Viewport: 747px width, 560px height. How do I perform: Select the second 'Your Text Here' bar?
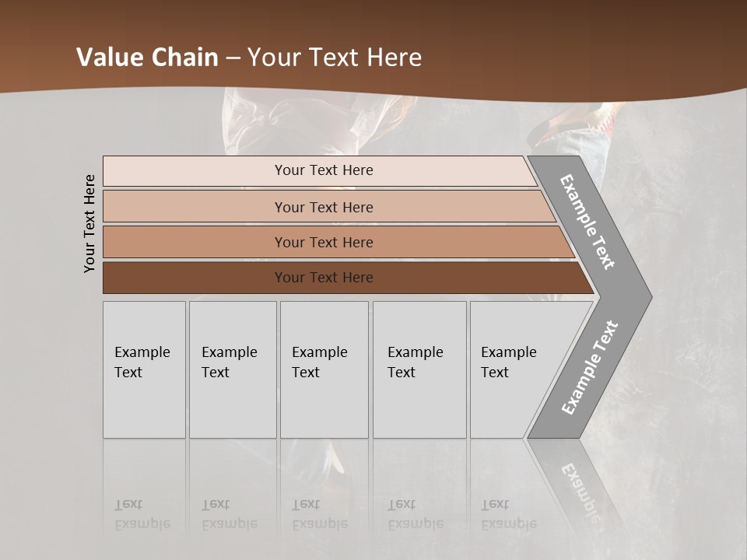coord(323,207)
